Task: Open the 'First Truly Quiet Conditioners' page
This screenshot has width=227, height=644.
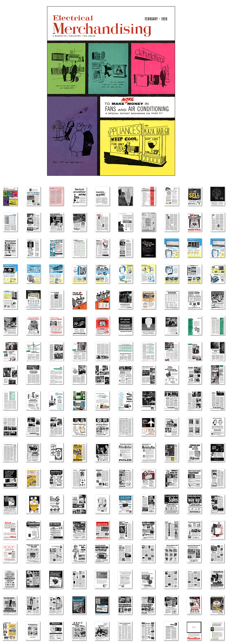Action: [195, 478]
